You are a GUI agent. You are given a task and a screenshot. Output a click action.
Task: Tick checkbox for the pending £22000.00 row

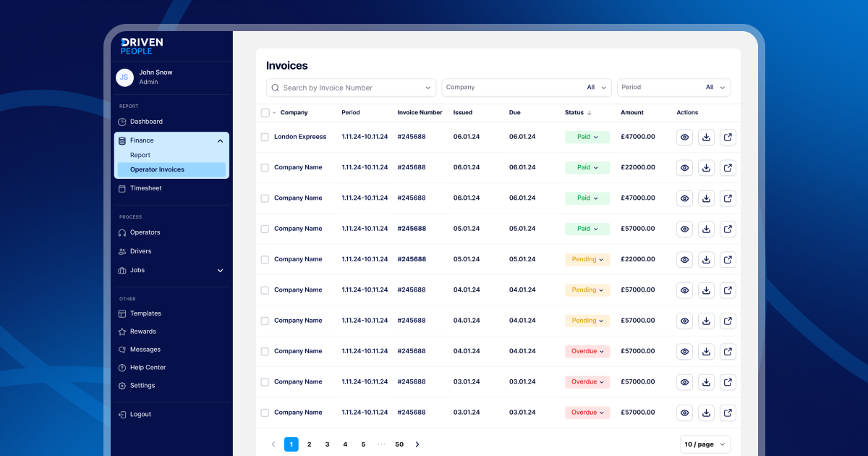pyautogui.click(x=265, y=259)
